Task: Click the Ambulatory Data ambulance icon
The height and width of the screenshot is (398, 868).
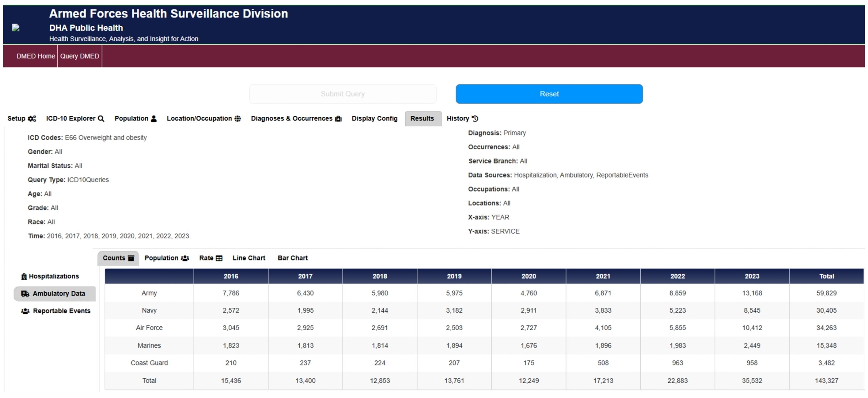Action: pos(25,294)
